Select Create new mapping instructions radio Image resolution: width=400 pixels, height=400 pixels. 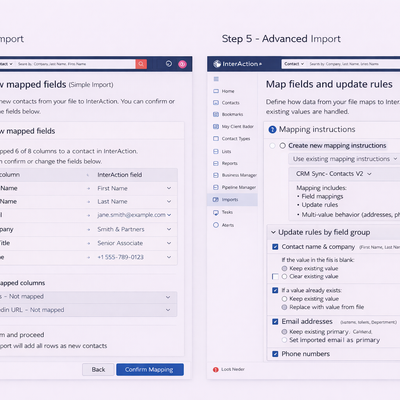(x=283, y=146)
